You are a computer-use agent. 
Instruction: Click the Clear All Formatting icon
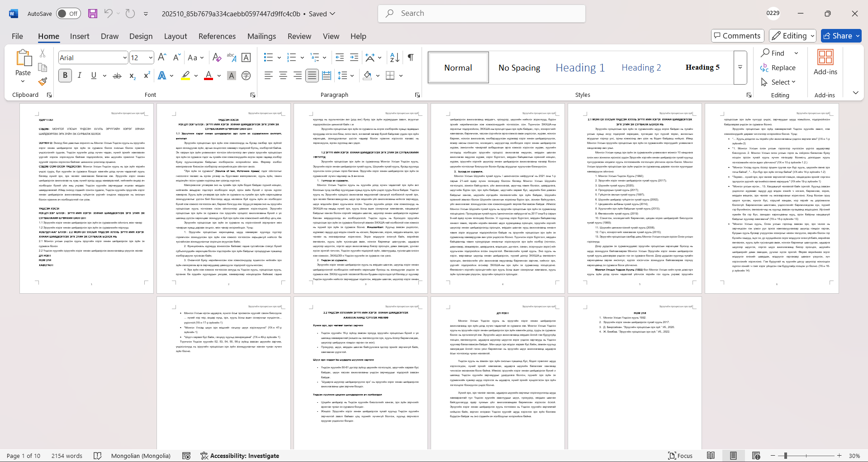point(217,57)
